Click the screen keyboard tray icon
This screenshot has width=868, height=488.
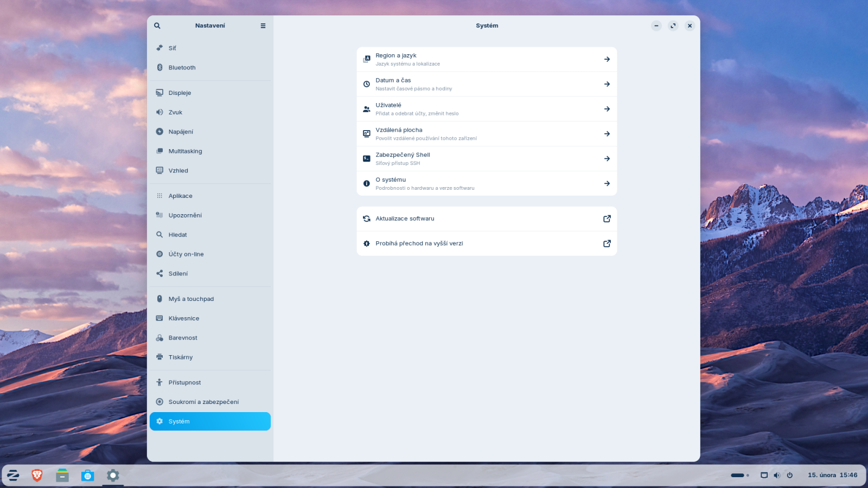click(764, 476)
